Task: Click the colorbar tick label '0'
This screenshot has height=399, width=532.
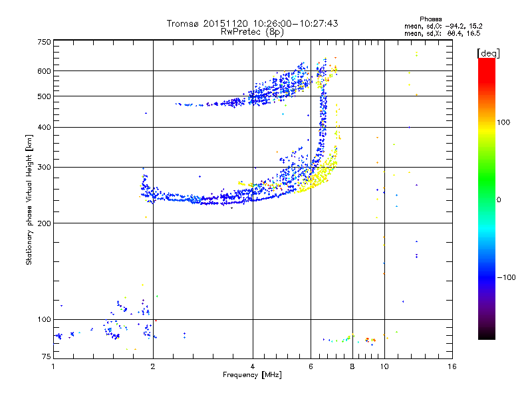Action: [x=499, y=199]
